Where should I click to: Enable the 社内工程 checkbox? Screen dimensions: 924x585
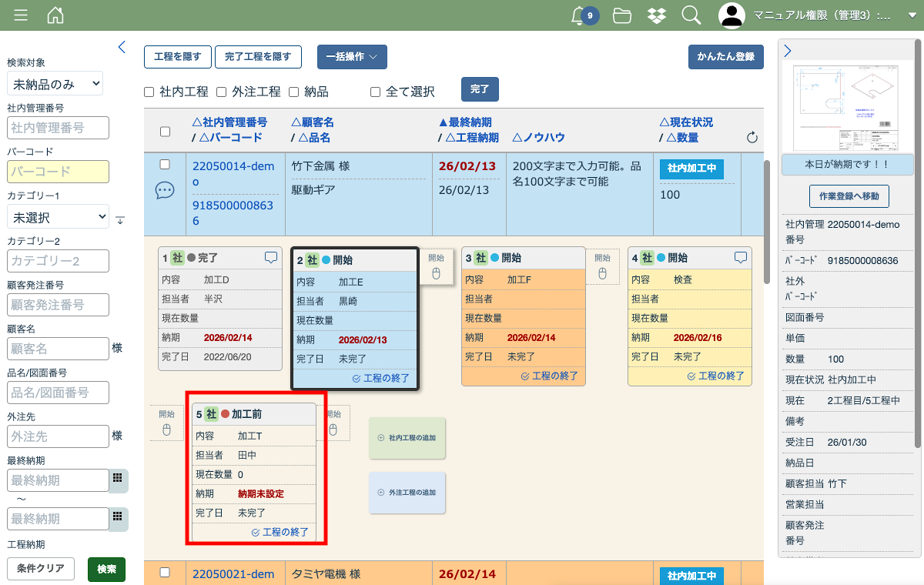149,92
